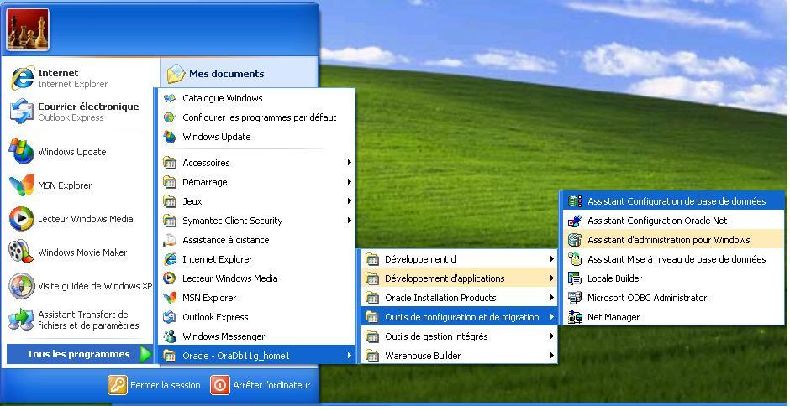Open Outlook Express email icon
This screenshot has height=410, width=790.
[22, 111]
